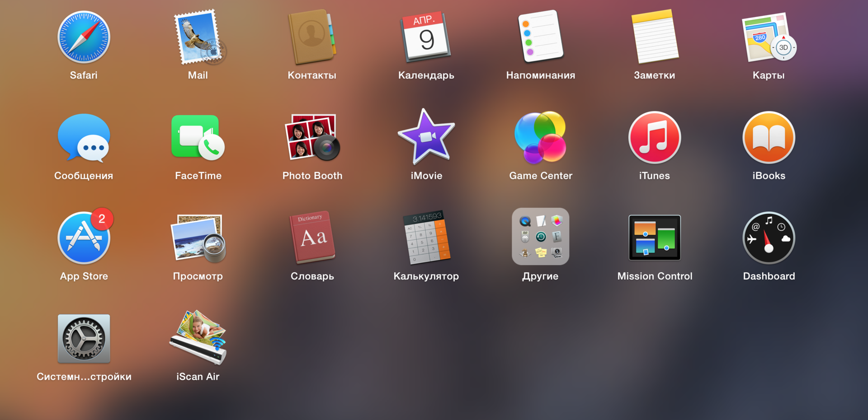Click the "Dashboard" label text
The height and width of the screenshot is (420, 868).
(769, 276)
